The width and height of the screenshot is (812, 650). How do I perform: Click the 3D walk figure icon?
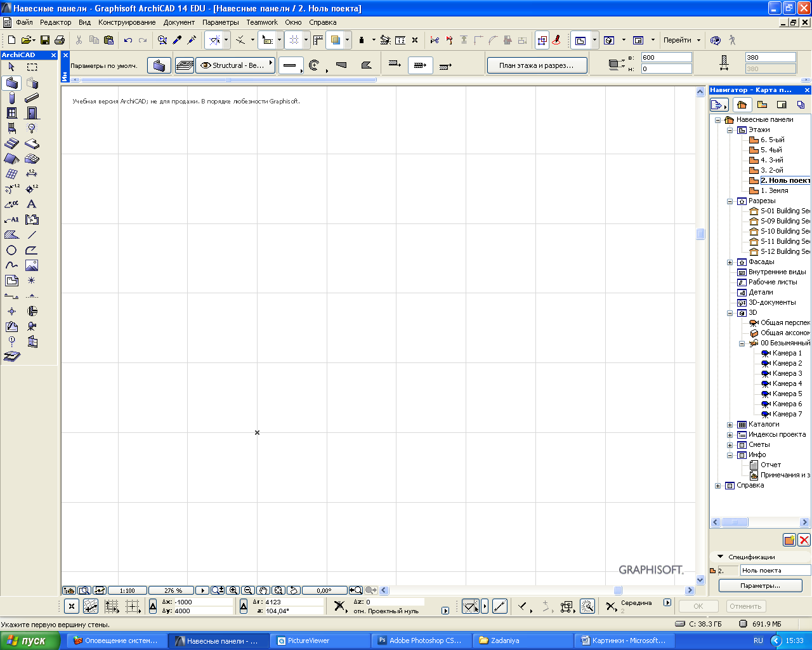(732, 40)
